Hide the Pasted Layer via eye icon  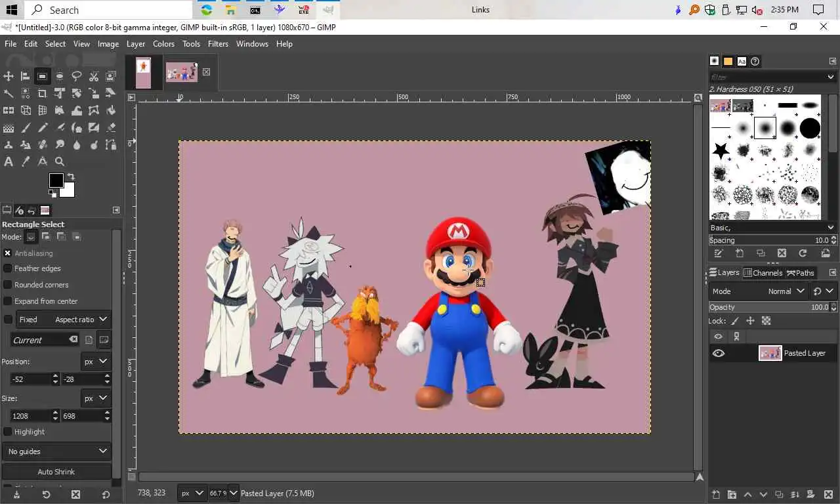719,353
